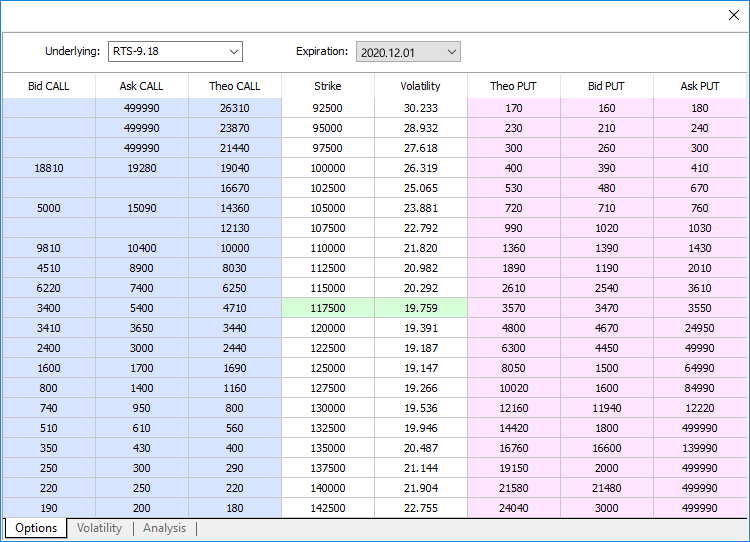This screenshot has width=750, height=542.
Task: Click the Theo CALL column header
Action: pyautogui.click(x=234, y=86)
